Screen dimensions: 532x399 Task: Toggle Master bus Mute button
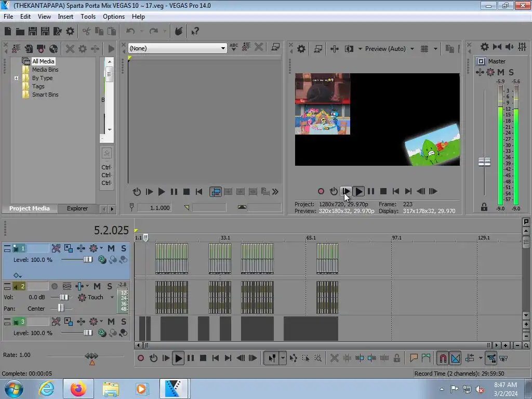(501, 72)
